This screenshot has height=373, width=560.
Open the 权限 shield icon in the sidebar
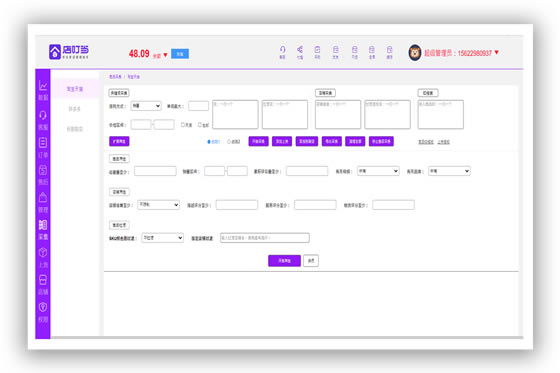coord(43,312)
